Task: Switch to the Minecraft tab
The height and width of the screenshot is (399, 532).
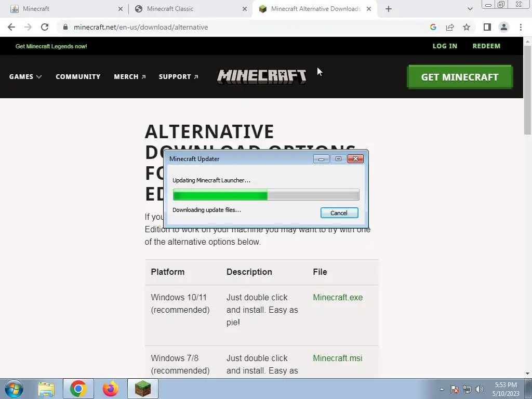Action: [66, 9]
